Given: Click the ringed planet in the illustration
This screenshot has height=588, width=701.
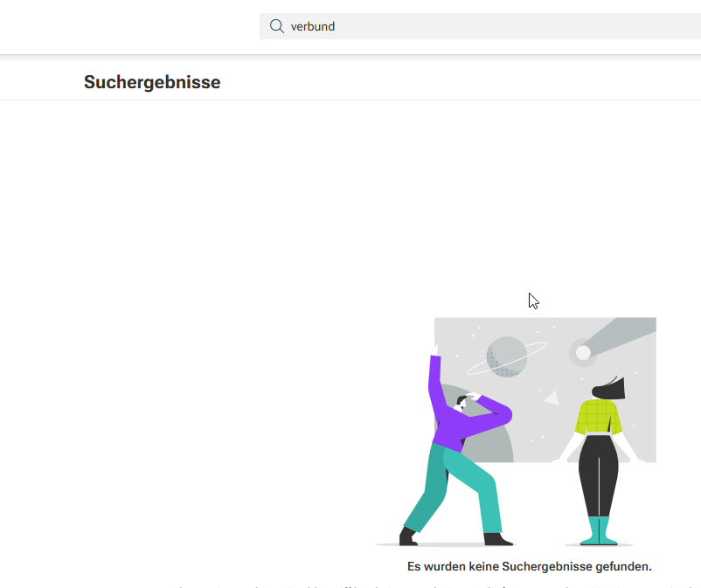Looking at the screenshot, I should 507,356.
